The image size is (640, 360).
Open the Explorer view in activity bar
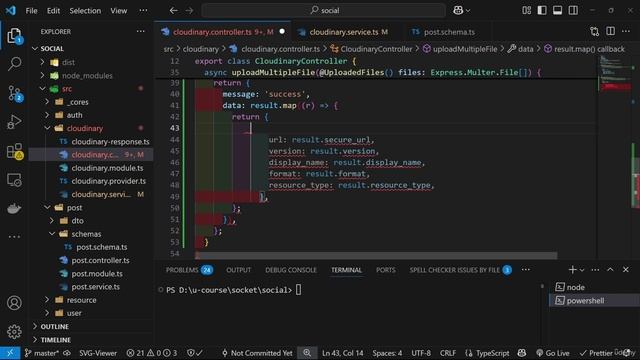click(14, 36)
